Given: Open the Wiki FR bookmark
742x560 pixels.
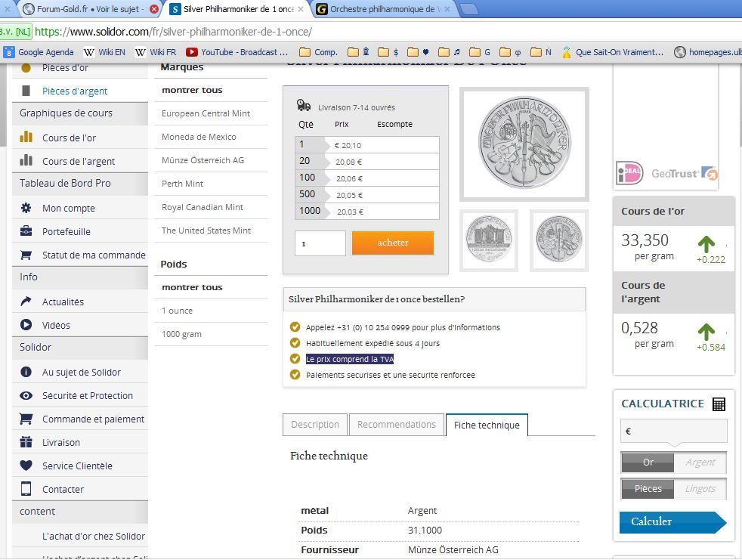Looking at the screenshot, I should tap(155, 52).
